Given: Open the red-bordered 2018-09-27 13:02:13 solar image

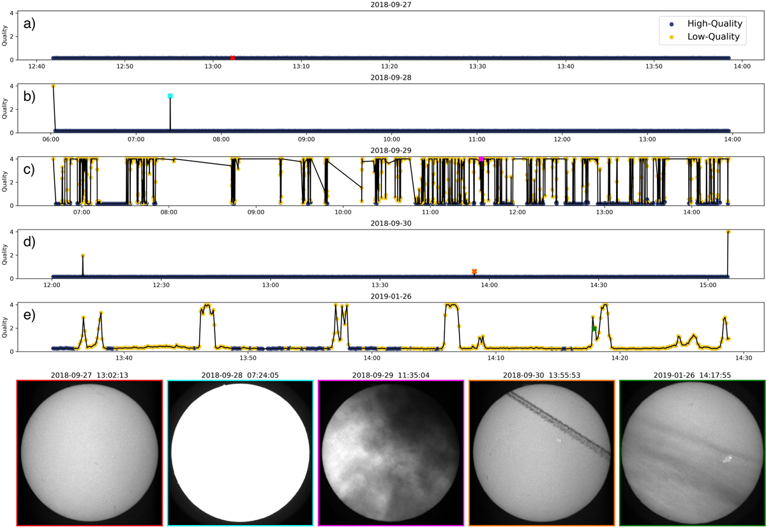Looking at the screenshot, I should click(x=89, y=453).
